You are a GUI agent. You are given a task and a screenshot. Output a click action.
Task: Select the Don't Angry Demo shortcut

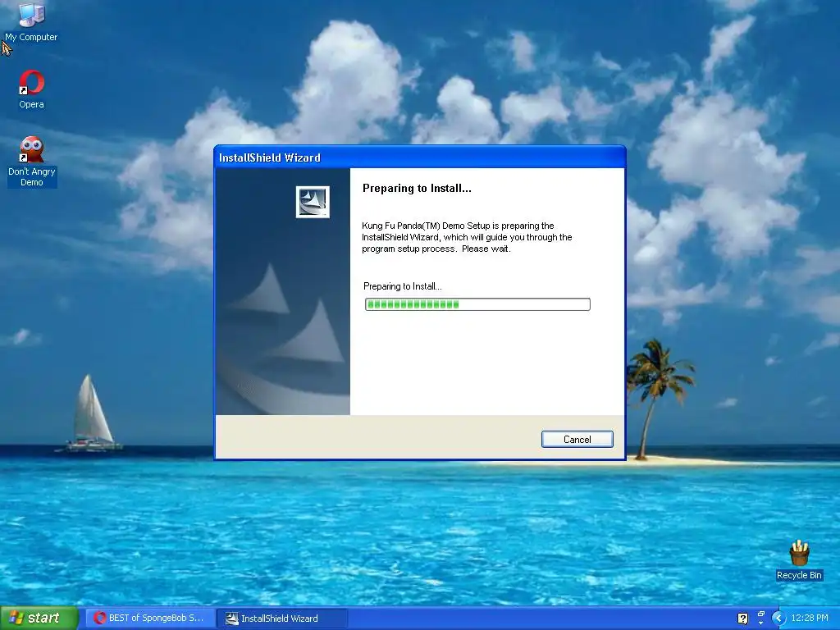(31, 162)
